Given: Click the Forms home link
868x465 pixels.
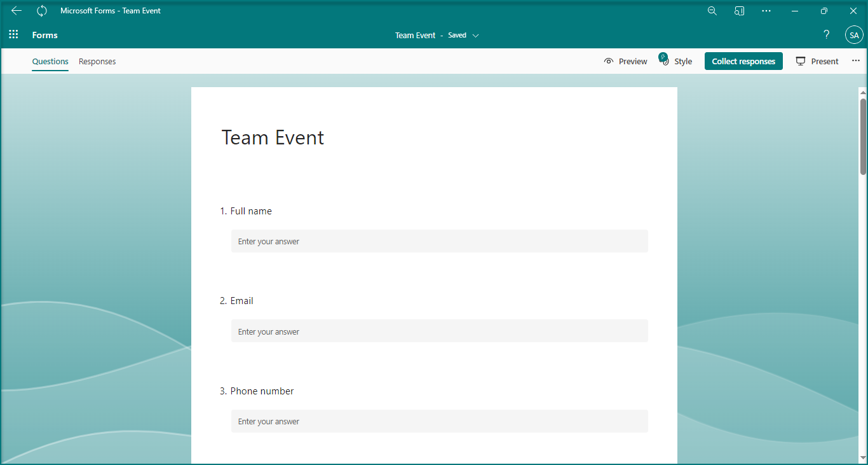Looking at the screenshot, I should (44, 35).
